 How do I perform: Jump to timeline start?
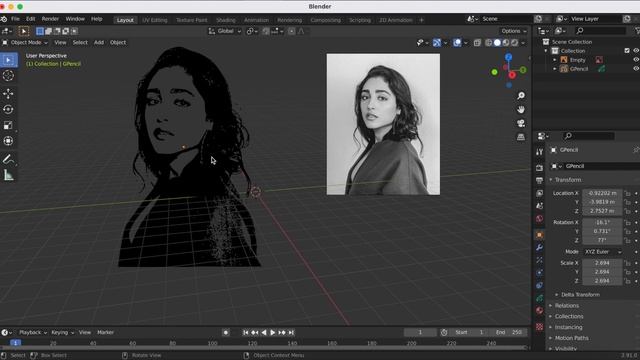coord(245,333)
